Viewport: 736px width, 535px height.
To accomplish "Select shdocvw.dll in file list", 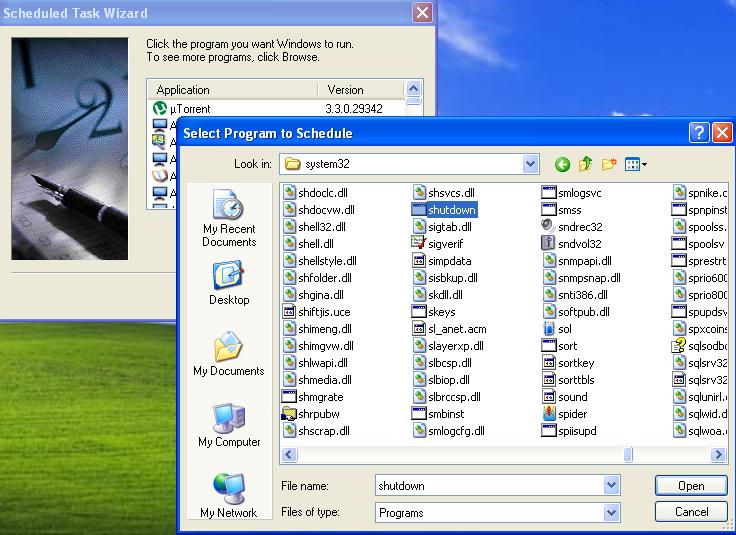I will pos(319,210).
